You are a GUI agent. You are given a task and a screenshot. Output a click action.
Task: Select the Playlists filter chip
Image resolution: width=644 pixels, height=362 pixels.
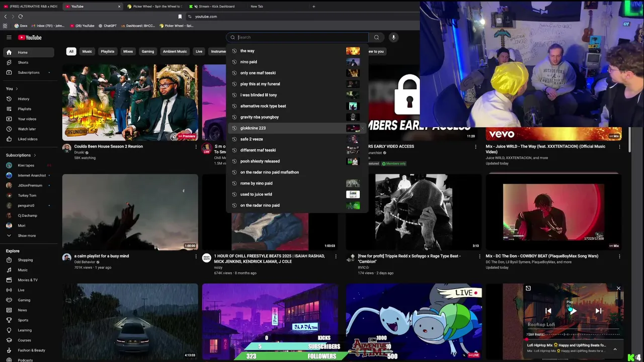[x=108, y=51]
